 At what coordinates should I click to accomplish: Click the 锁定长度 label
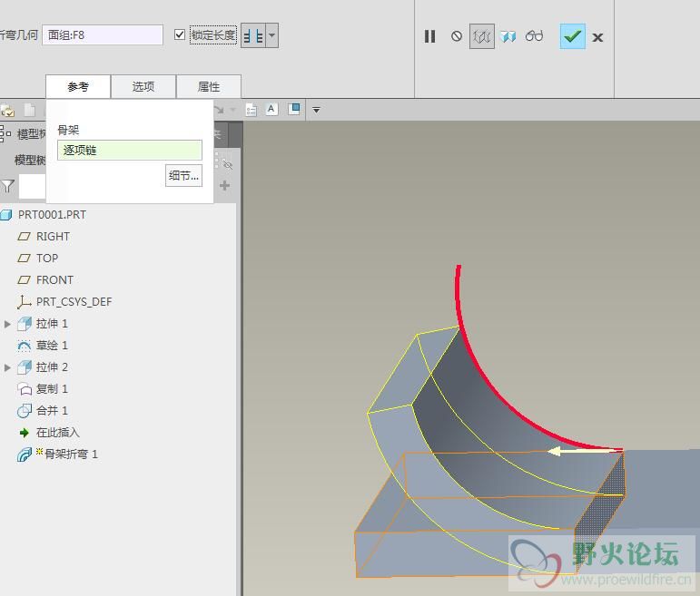[x=213, y=34]
